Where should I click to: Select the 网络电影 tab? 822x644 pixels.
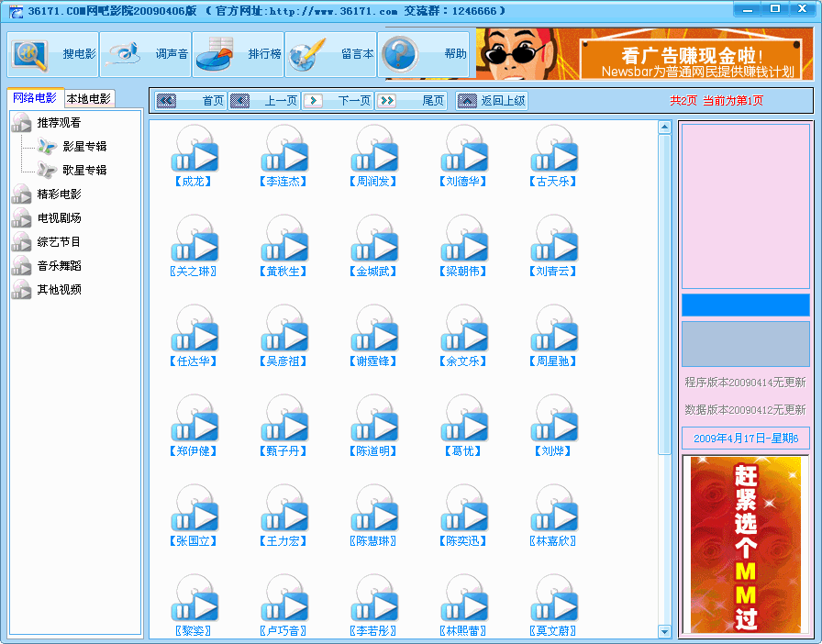click(x=35, y=98)
